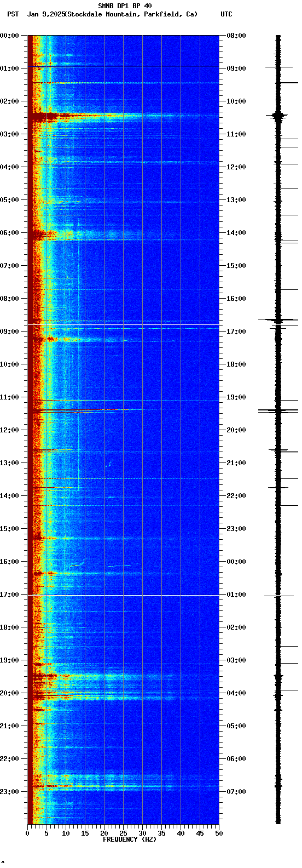Click the 21:00 PST time label
302x868 pixels.
point(9,726)
